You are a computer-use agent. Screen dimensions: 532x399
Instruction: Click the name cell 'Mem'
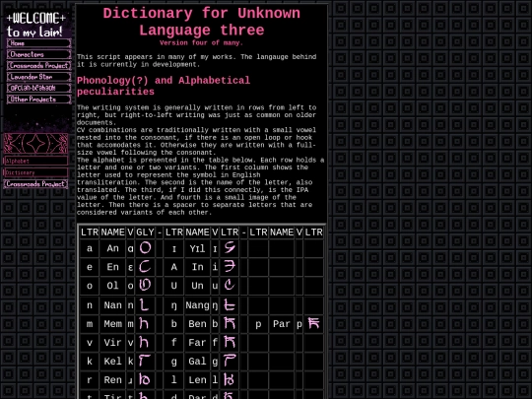(x=113, y=324)
